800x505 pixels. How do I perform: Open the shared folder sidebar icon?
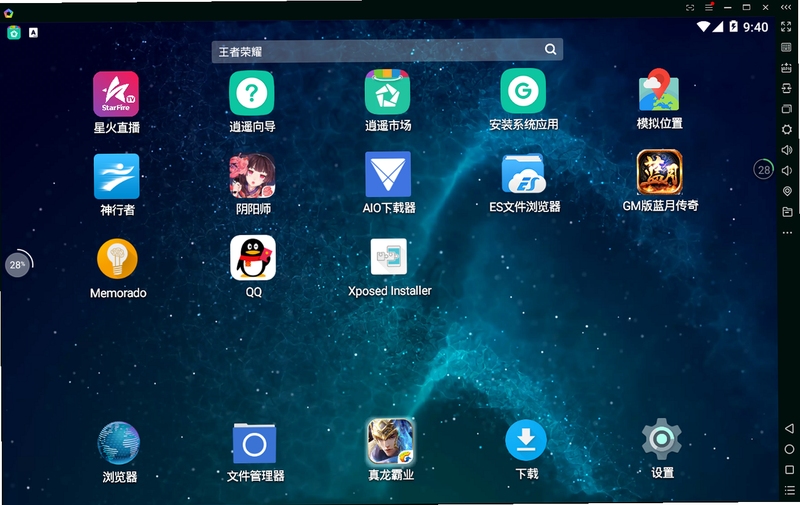coord(787,212)
